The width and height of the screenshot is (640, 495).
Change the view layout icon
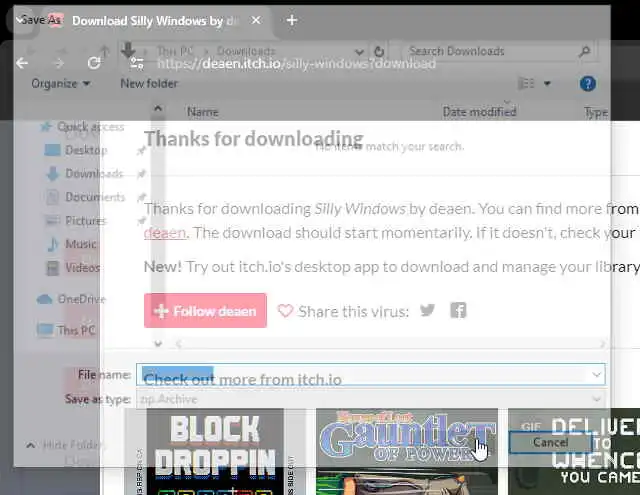pyautogui.click(x=526, y=84)
